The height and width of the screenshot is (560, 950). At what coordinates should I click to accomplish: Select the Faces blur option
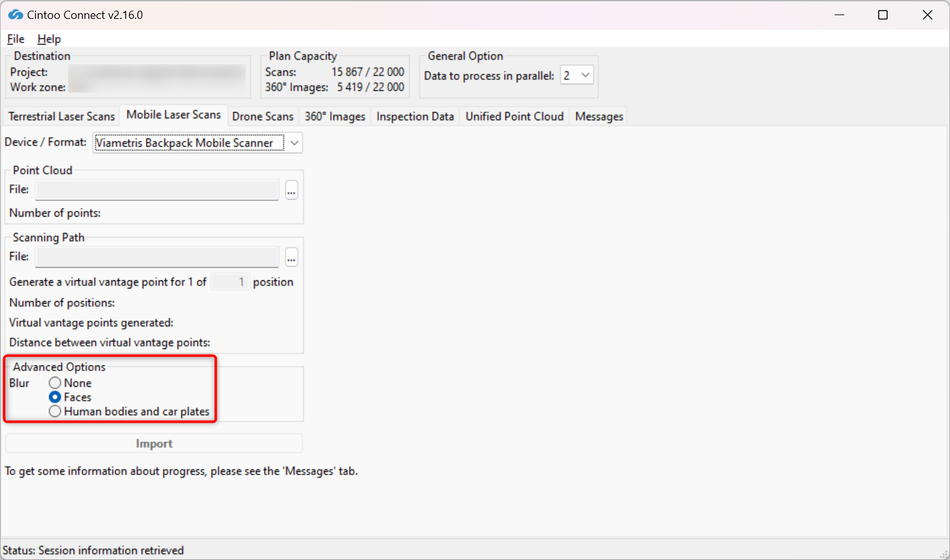pos(70,397)
